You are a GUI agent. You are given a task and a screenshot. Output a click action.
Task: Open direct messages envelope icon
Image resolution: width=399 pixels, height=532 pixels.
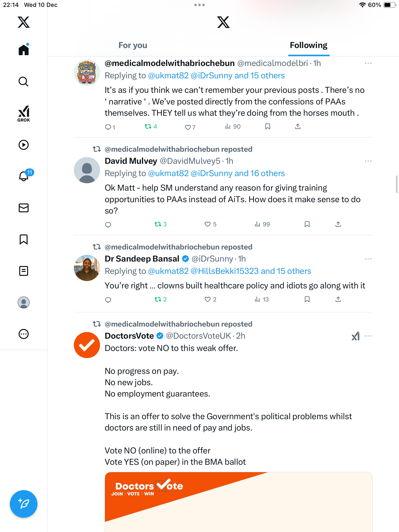click(x=24, y=208)
